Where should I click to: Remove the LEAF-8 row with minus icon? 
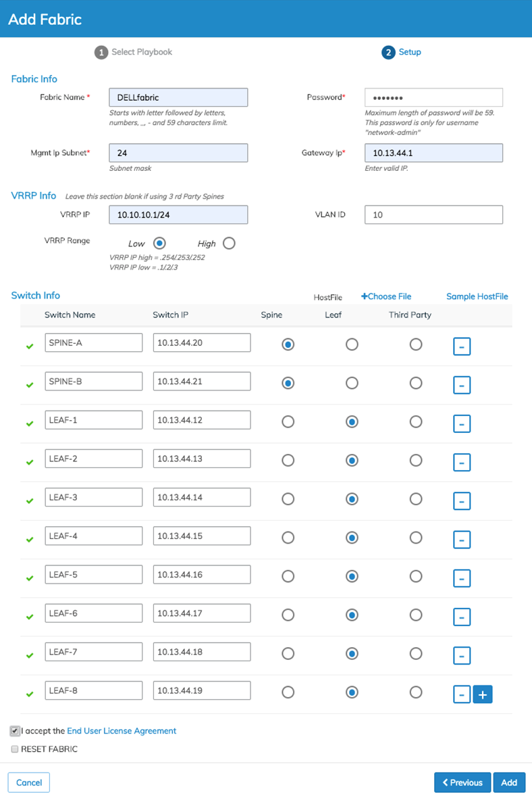[x=462, y=694]
